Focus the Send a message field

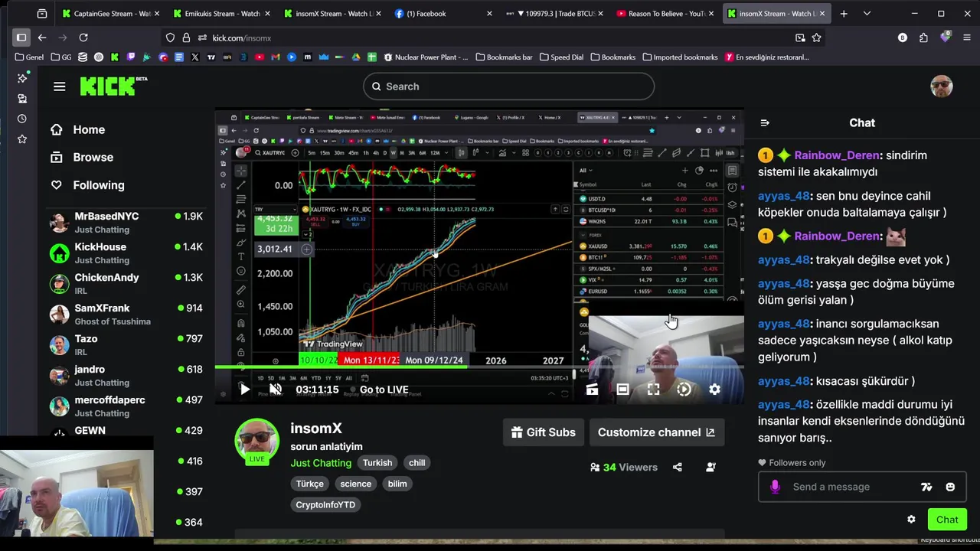pos(850,487)
